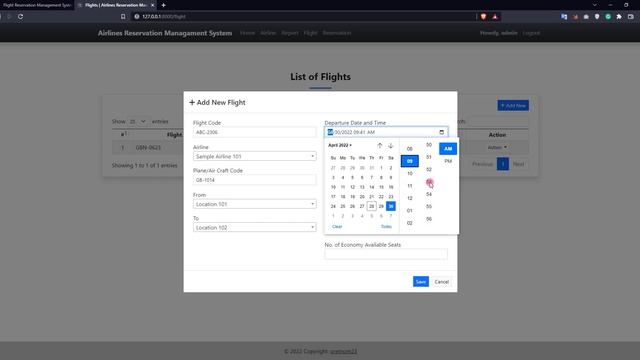Click the browser forward arrow
The image size is (640, 360).
tap(9, 17)
